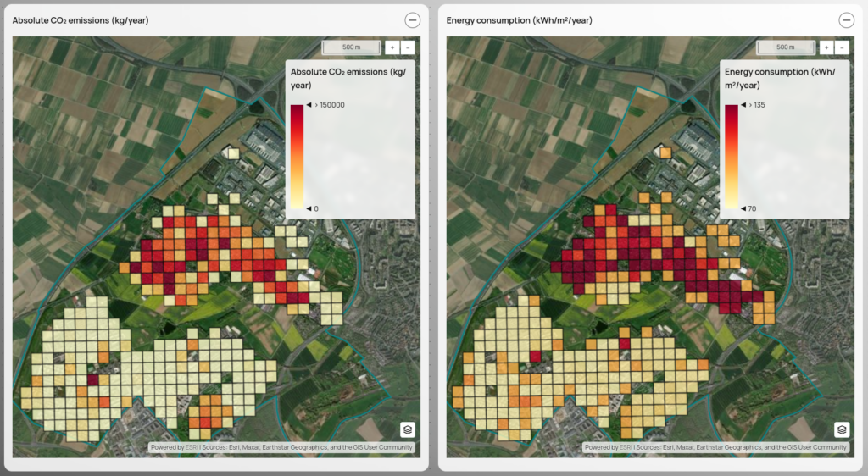
Task: Collapse the Absolute CO₂ emissions panel
Action: coord(412,20)
